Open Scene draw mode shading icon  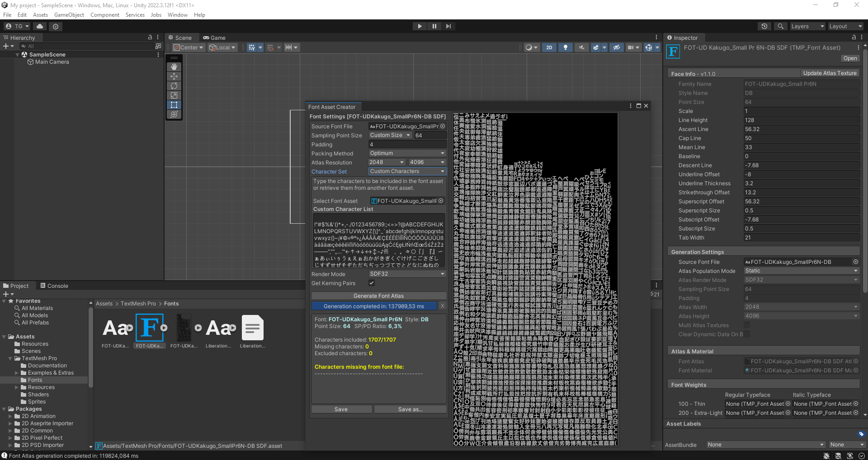click(x=531, y=47)
